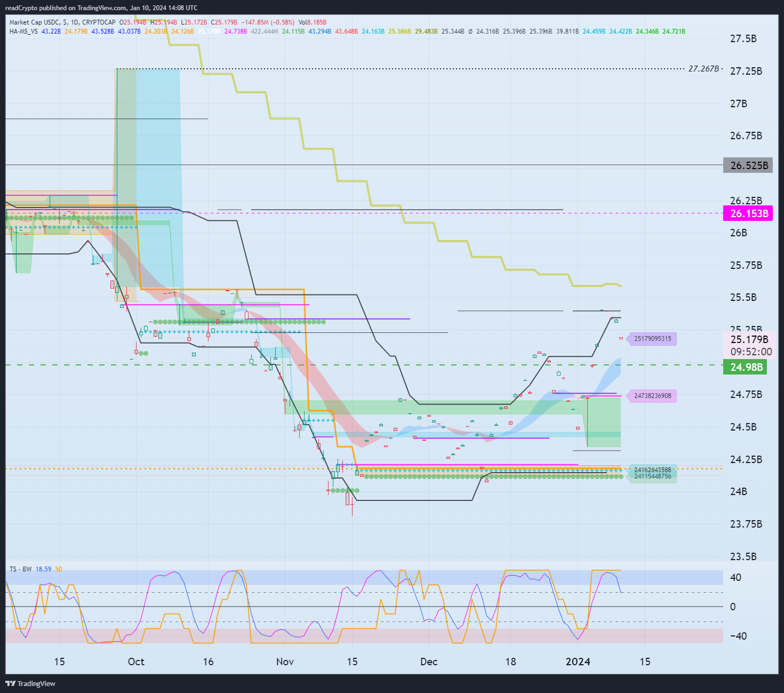Screen dimensions: 784x693
Task: Click the current price tag 25.179B
Action: (x=749, y=339)
